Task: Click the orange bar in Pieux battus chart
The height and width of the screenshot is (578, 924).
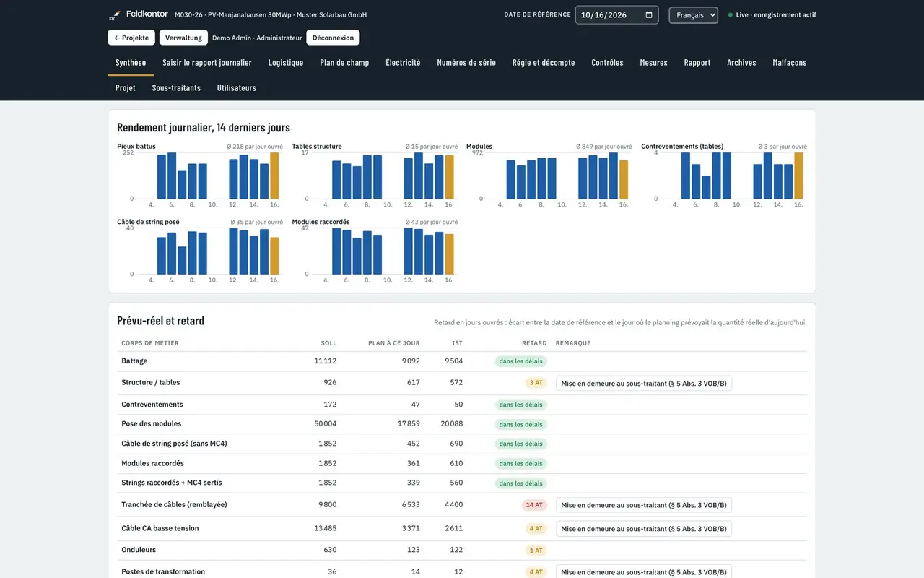Action: click(274, 176)
